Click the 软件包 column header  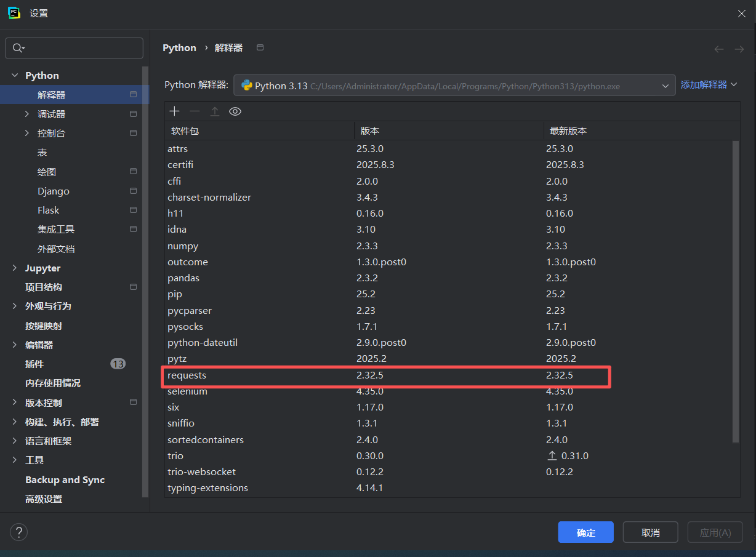(260, 131)
